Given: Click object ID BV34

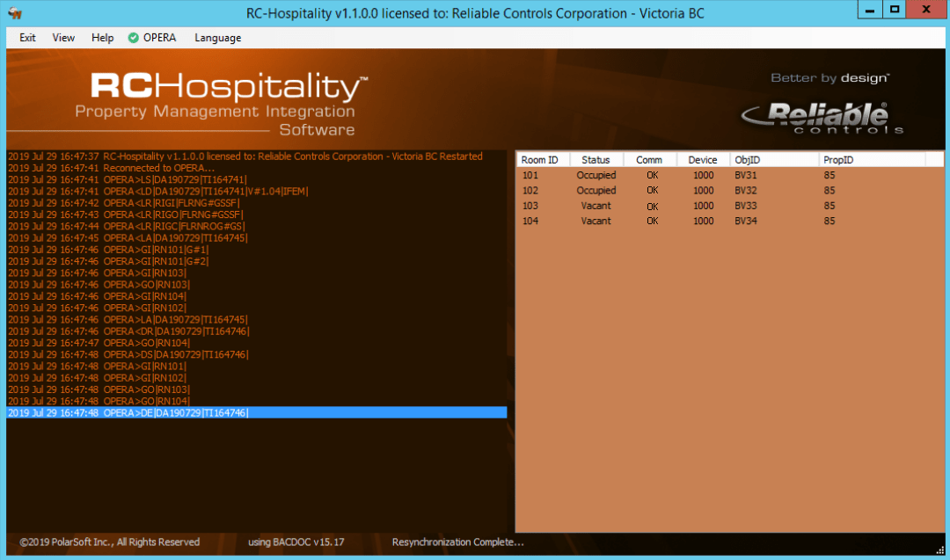Looking at the screenshot, I should click(746, 221).
